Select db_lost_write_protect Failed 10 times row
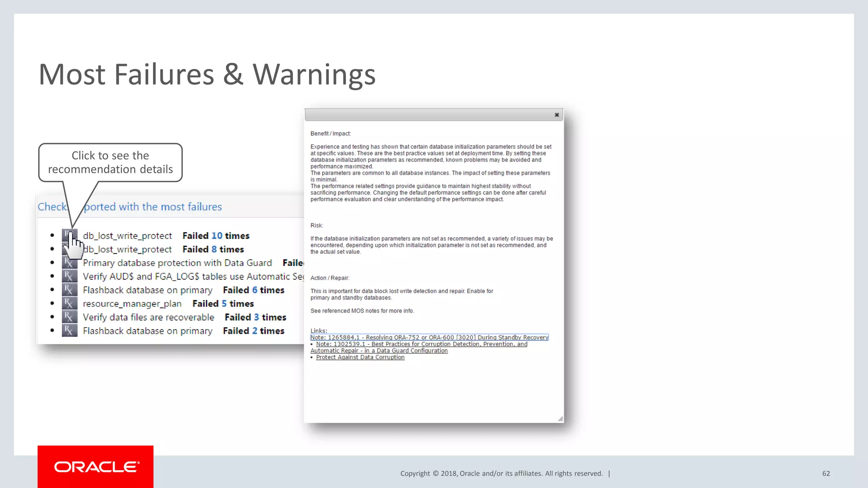 166,236
